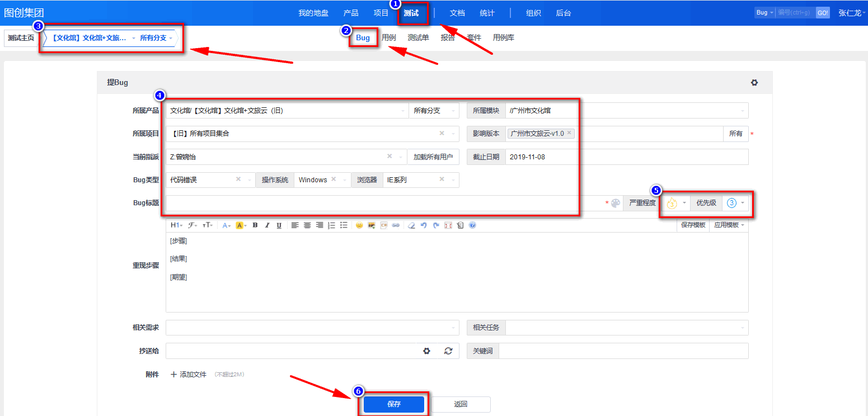Insert bulleted list in editor

pyautogui.click(x=344, y=225)
